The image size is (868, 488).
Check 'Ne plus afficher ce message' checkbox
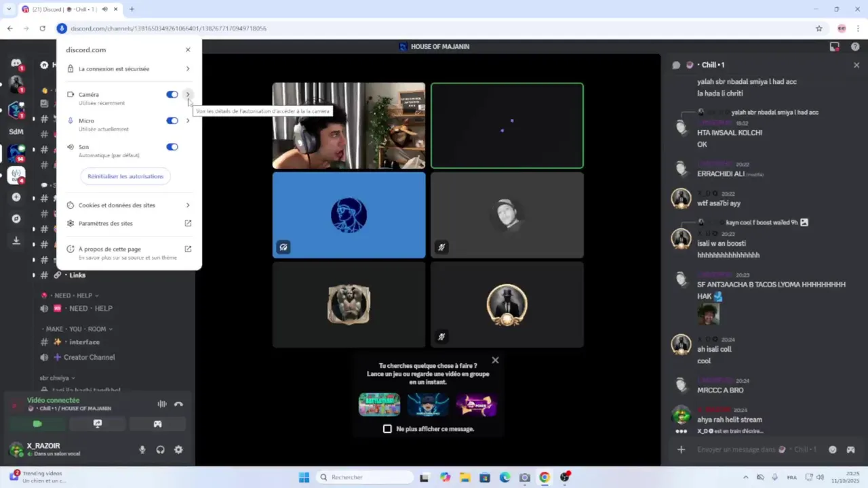pos(387,429)
